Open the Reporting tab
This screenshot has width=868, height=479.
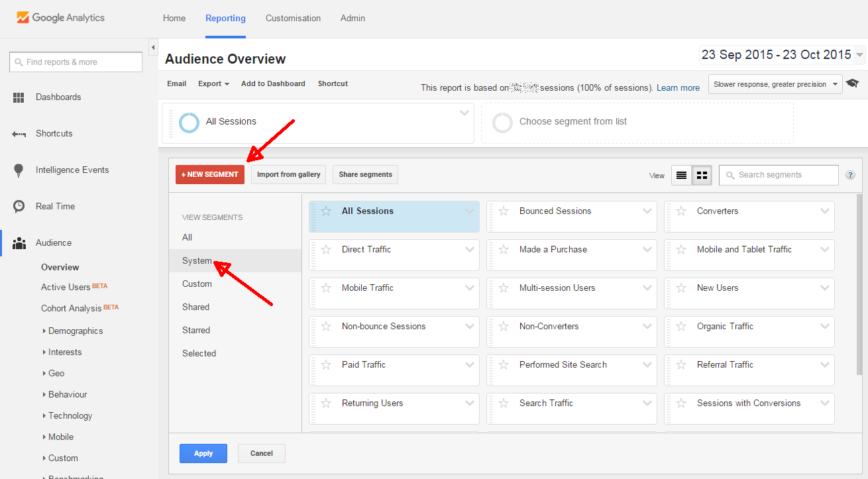point(225,19)
